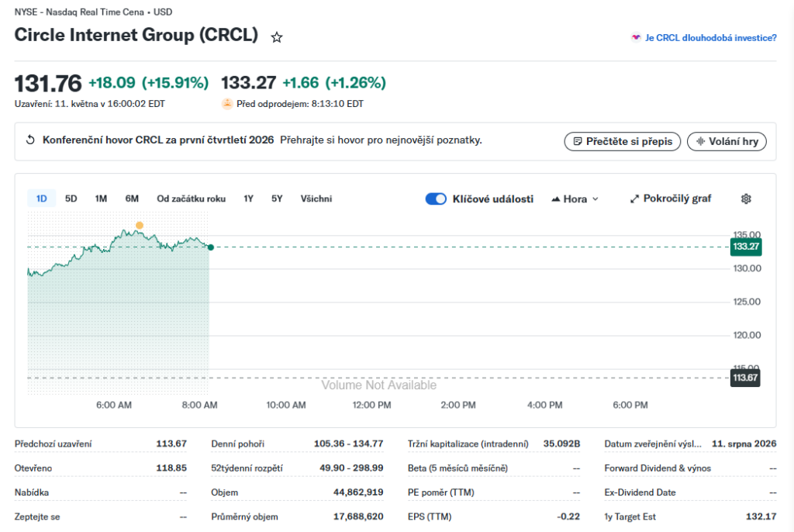Open the Hora chart type dropdown
This screenshot has width=794, height=532.
575,199
